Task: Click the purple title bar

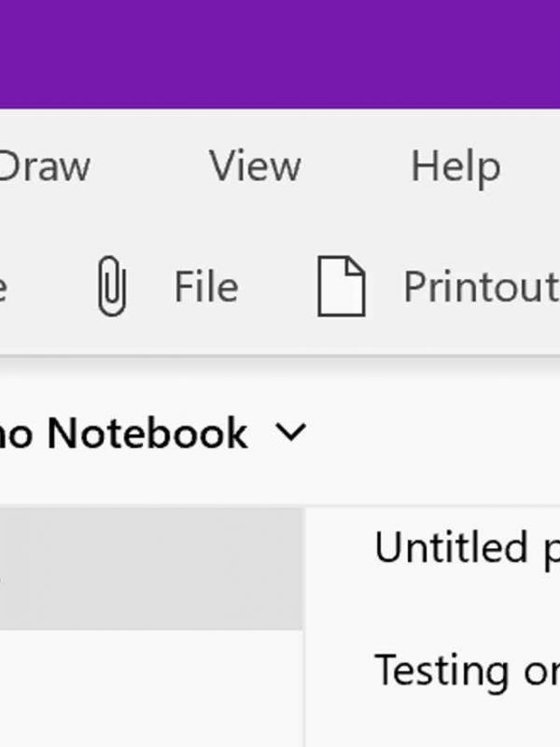Action: [x=280, y=54]
